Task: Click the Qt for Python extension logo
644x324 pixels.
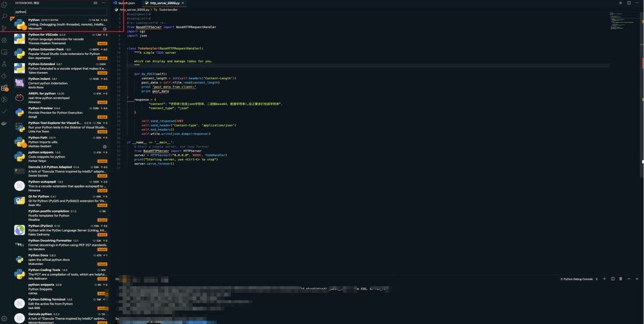Action: point(19,200)
